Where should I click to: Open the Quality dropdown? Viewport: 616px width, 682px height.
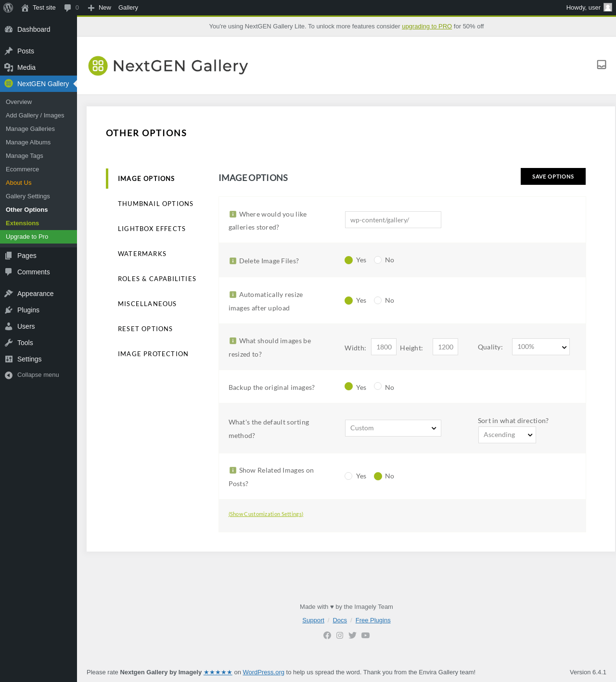[541, 347]
